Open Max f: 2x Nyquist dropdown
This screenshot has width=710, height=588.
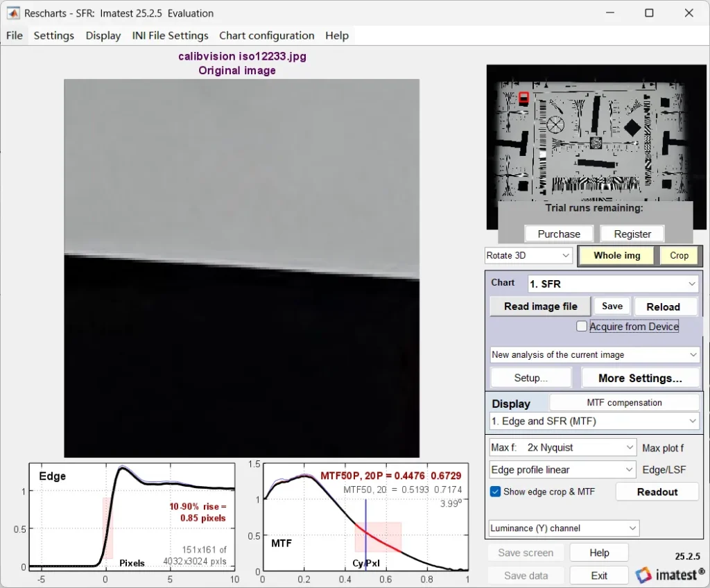[x=563, y=447]
